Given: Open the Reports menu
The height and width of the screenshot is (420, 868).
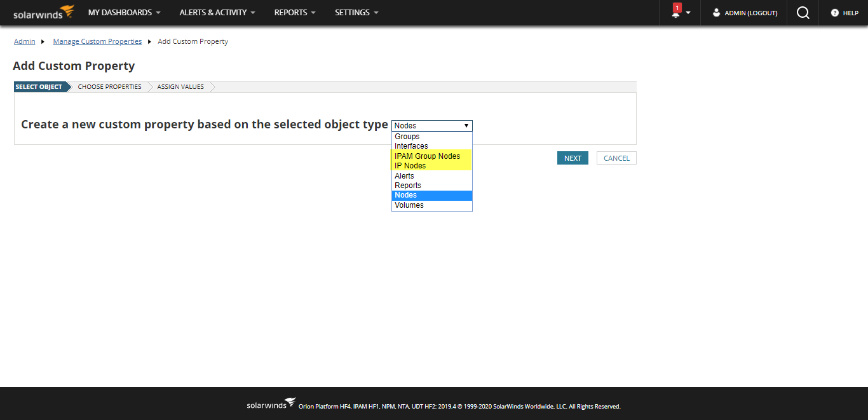Looking at the screenshot, I should pos(295,13).
